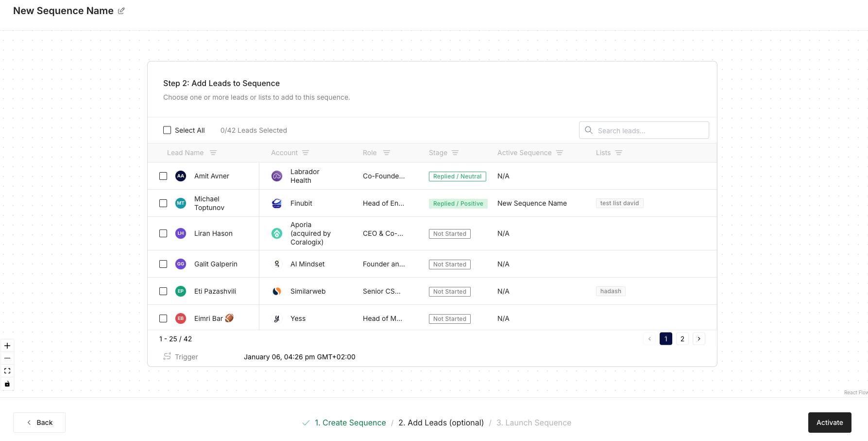Click the Finubit company logo
Viewport: 868px width, 441px height.
(277, 203)
